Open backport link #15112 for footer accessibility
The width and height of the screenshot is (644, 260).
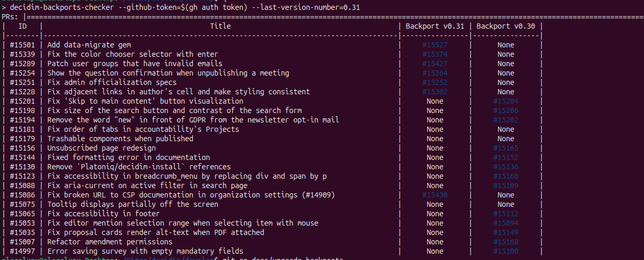(x=505, y=214)
